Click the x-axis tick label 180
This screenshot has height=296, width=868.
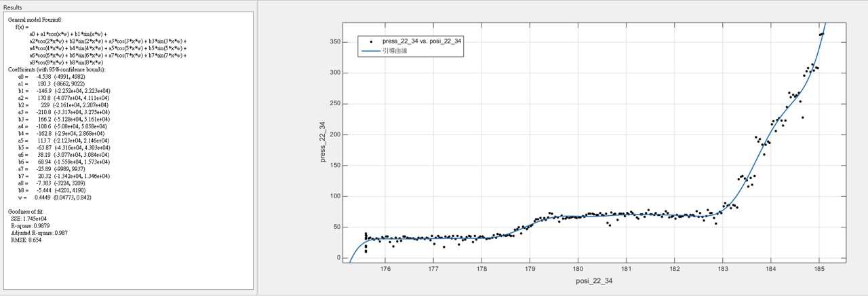point(578,268)
